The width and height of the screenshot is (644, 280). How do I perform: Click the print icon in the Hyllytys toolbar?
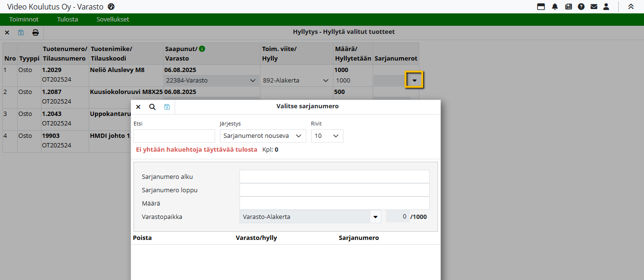(35, 32)
